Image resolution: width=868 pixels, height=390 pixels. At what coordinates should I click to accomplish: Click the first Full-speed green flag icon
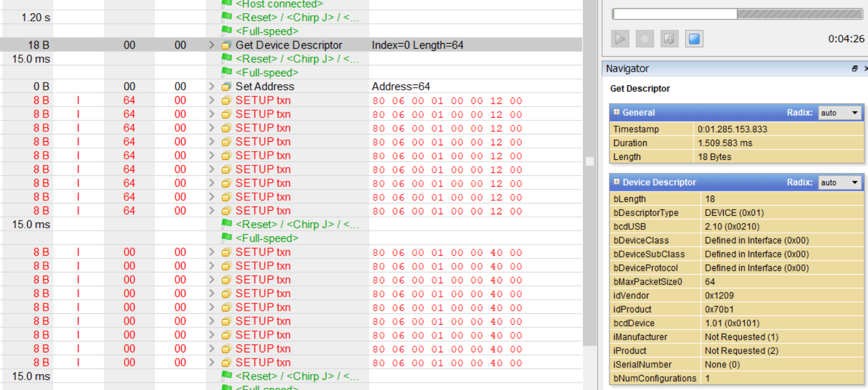[226, 31]
